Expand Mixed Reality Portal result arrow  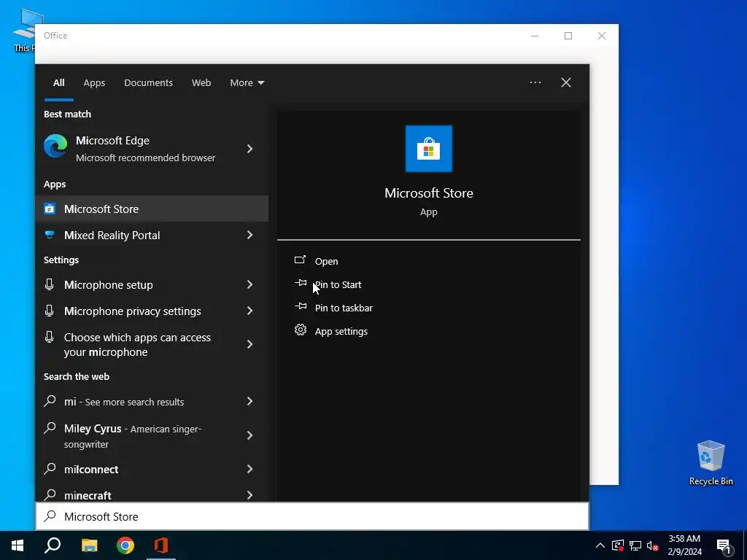(250, 235)
